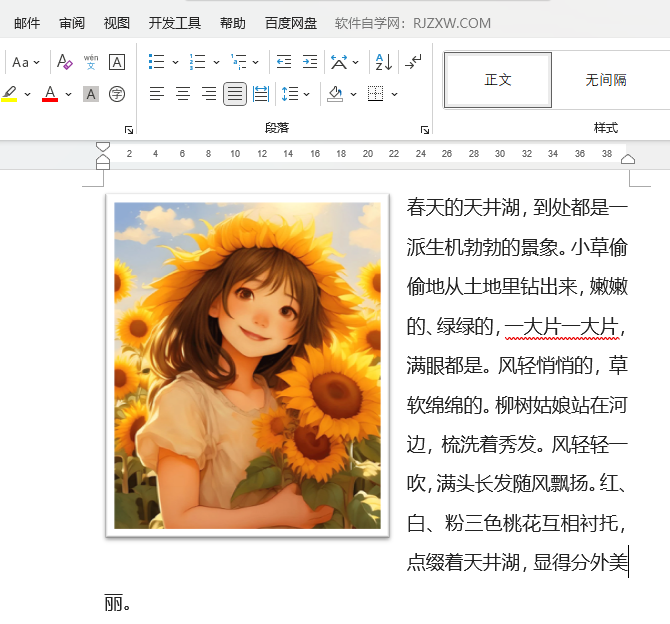Open the Change Case (Aa) option
Image resolution: width=670 pixels, height=624 pixels.
[x=20, y=62]
